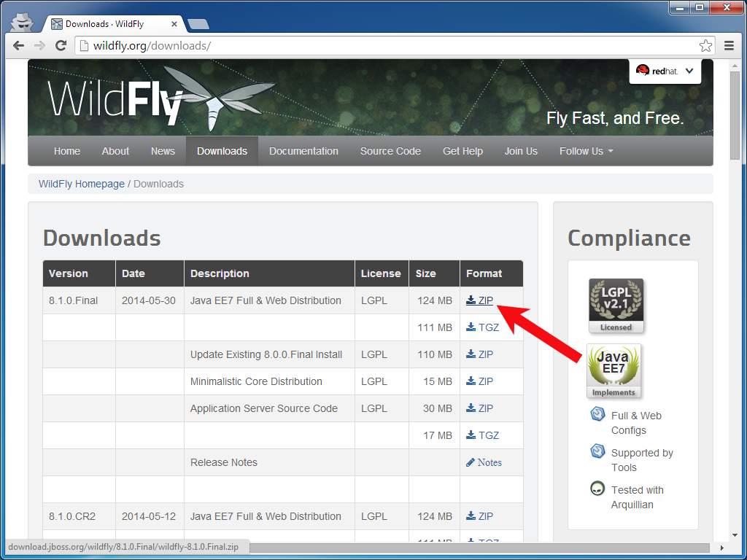
Task: Click the Date column header
Action: [x=150, y=273]
